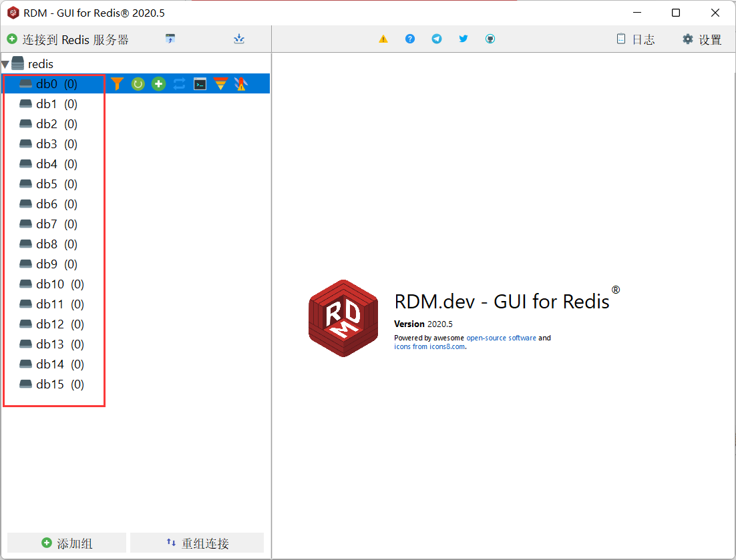Close the RDM window

(715, 13)
